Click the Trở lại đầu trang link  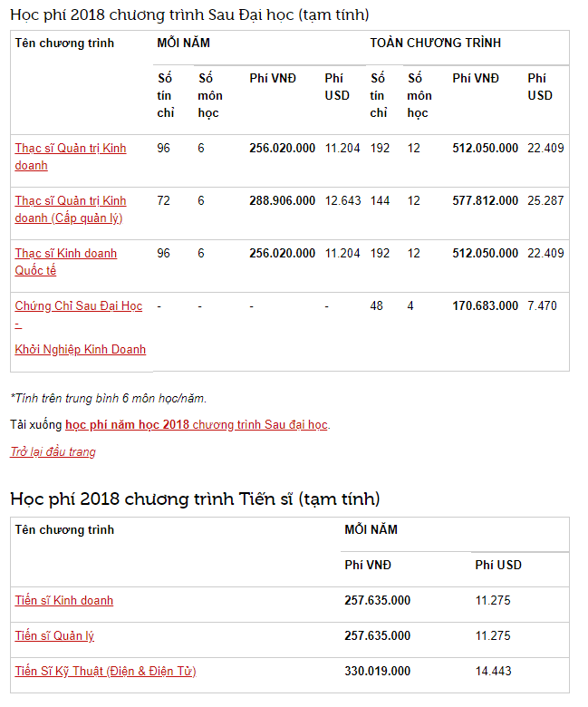pos(53,451)
